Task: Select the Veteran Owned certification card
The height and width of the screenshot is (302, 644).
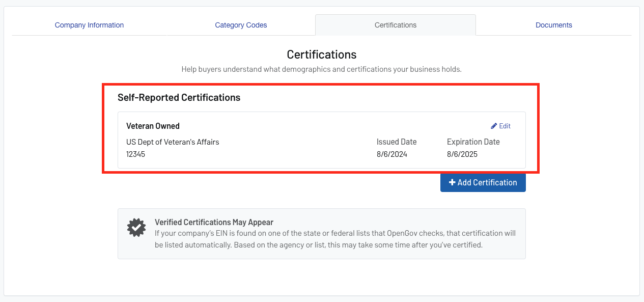Action: 321,140
